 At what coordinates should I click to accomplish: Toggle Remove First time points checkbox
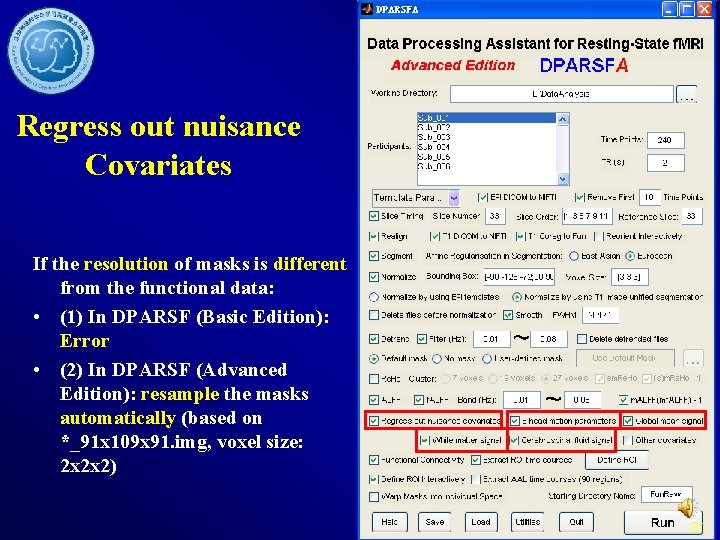click(x=579, y=197)
